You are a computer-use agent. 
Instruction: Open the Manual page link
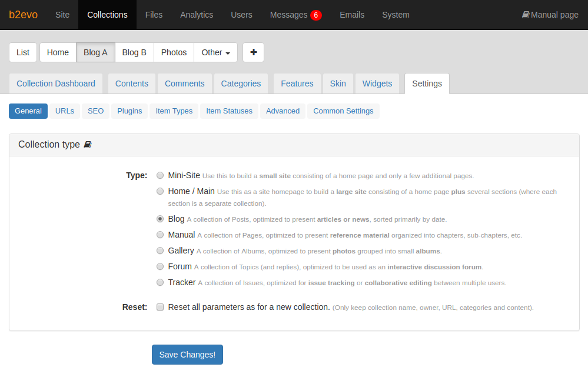click(x=550, y=15)
